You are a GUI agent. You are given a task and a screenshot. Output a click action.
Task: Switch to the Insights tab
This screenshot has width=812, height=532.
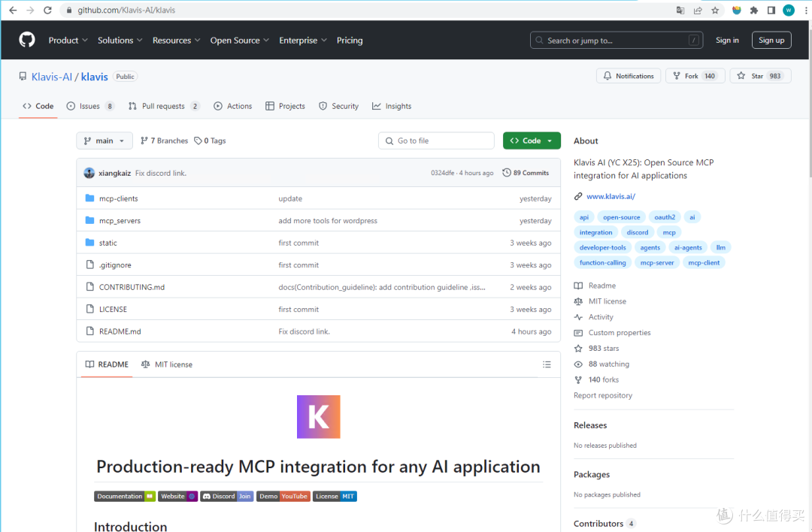392,106
